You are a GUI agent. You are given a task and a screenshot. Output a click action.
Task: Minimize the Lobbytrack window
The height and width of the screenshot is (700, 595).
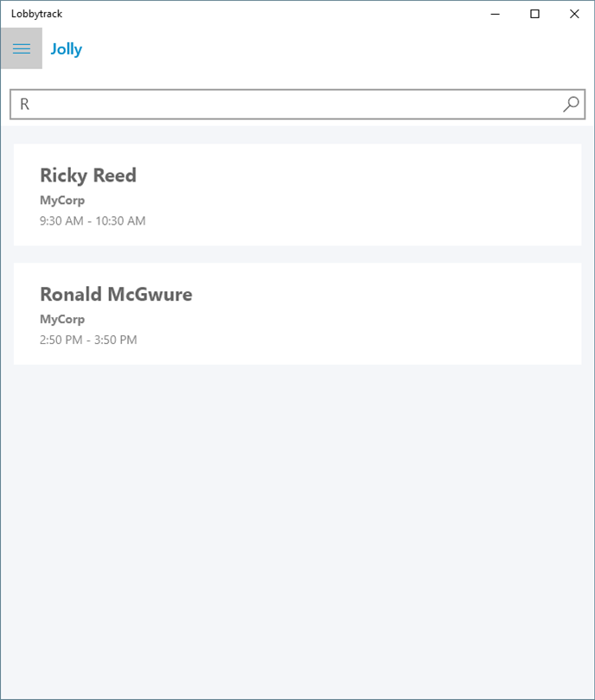pyautogui.click(x=496, y=14)
